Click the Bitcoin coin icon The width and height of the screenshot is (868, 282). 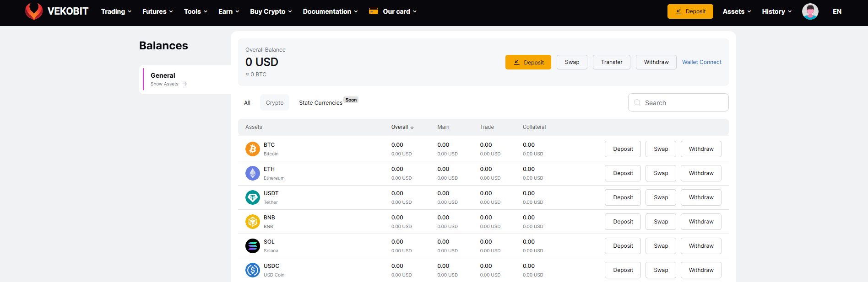point(253,149)
